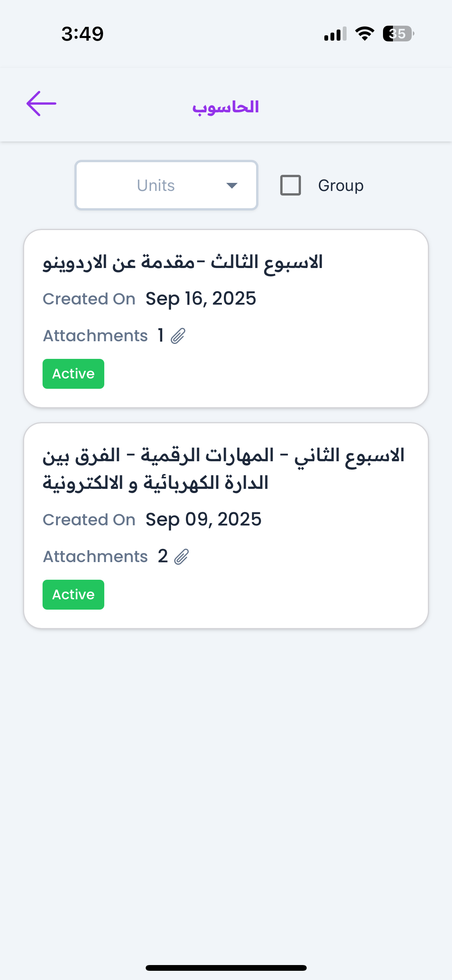Viewport: 452px width, 980px height.
Task: Open the الاسبوع الثاني lesson title
Action: 223,469
